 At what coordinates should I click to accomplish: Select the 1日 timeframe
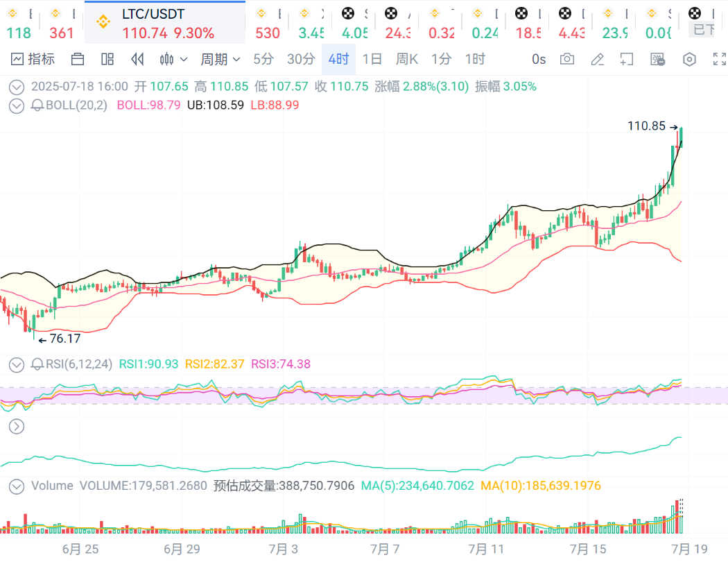click(x=372, y=60)
